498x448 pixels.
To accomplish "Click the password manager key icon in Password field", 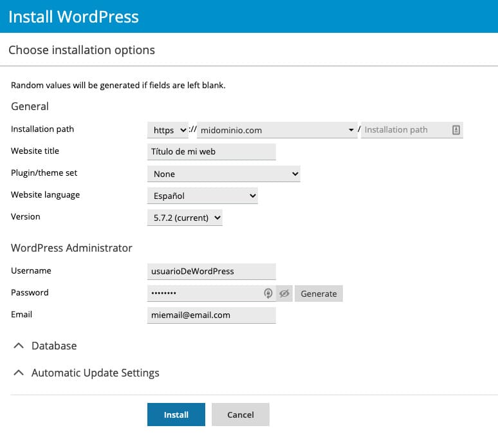I will click(268, 294).
